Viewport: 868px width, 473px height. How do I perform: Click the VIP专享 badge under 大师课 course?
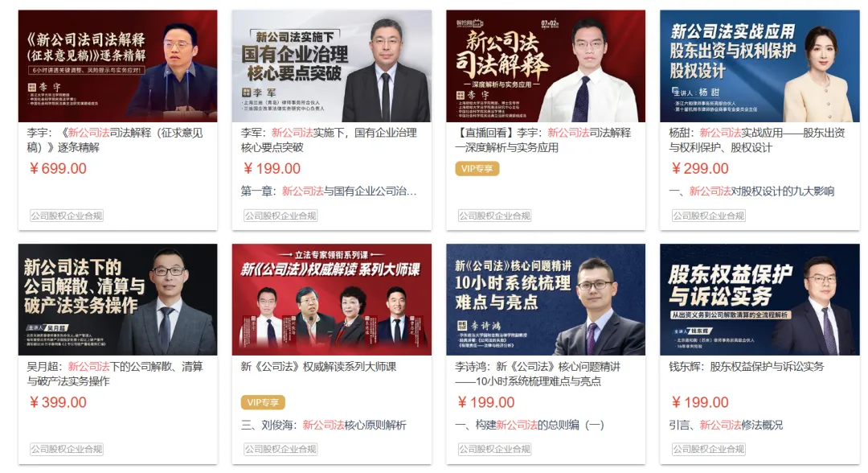click(263, 402)
